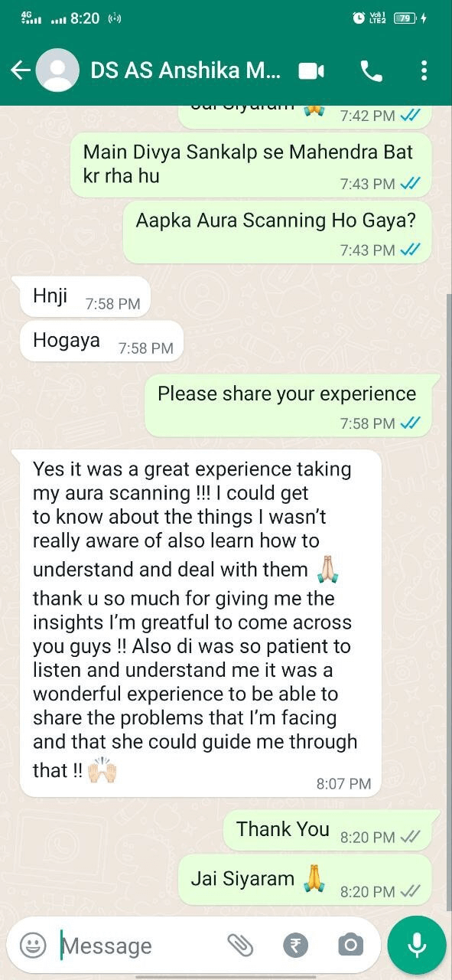Screen dimensions: 452x980
Task: Tap the 'Hnji' message bubble
Action: coord(86,297)
